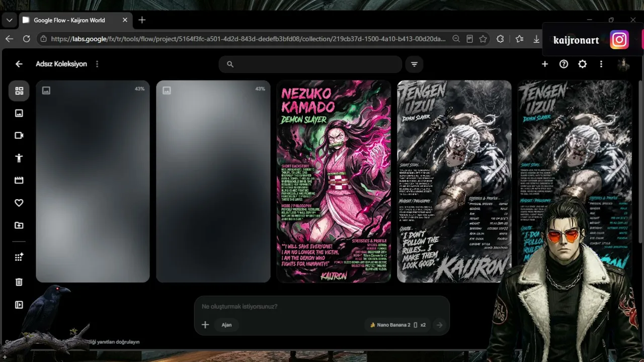Focus the collection search field
The image size is (644, 362).
click(310, 64)
